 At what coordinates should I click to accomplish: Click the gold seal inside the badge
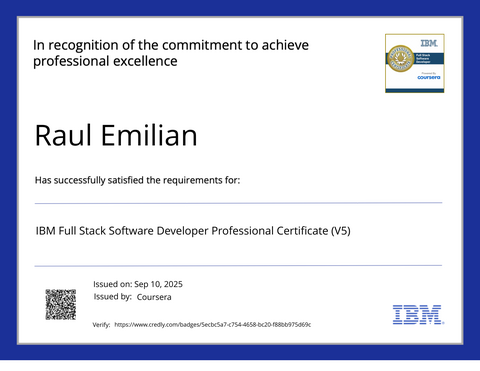400,59
